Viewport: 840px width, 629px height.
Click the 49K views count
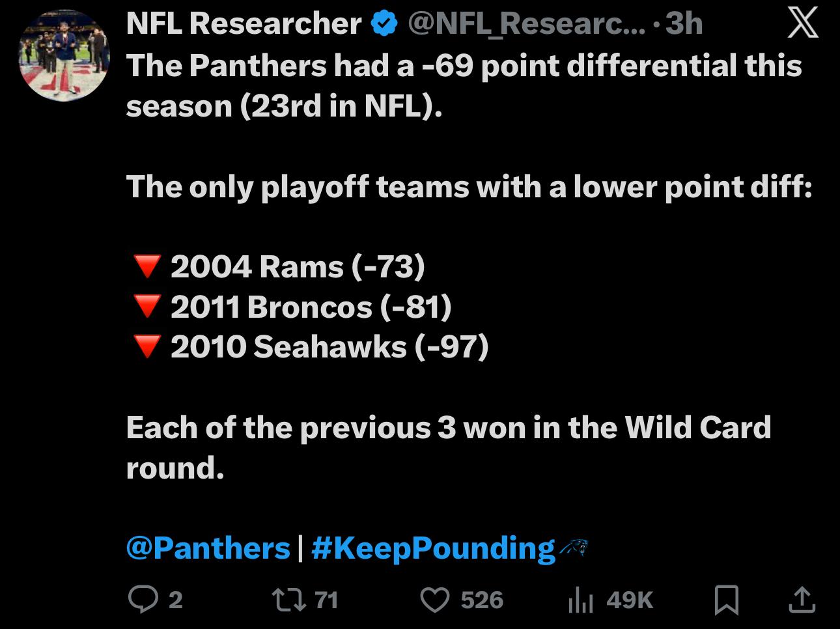(x=629, y=600)
